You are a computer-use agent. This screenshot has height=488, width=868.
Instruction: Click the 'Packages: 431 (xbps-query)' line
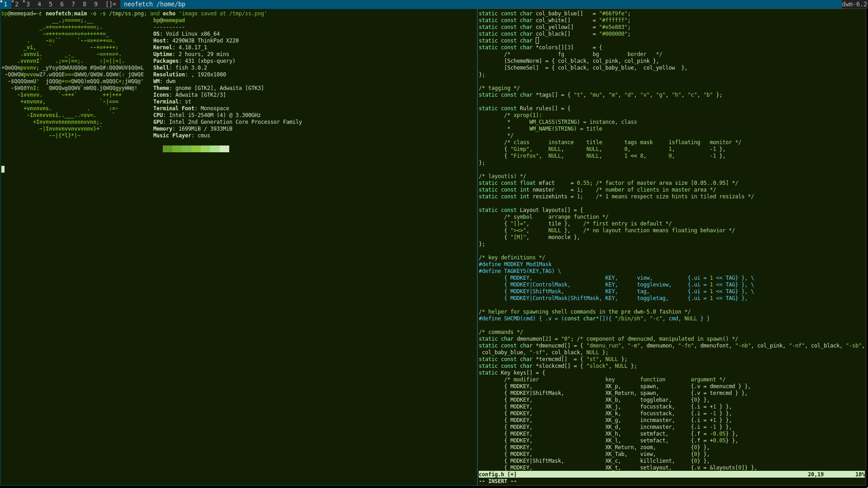point(194,61)
